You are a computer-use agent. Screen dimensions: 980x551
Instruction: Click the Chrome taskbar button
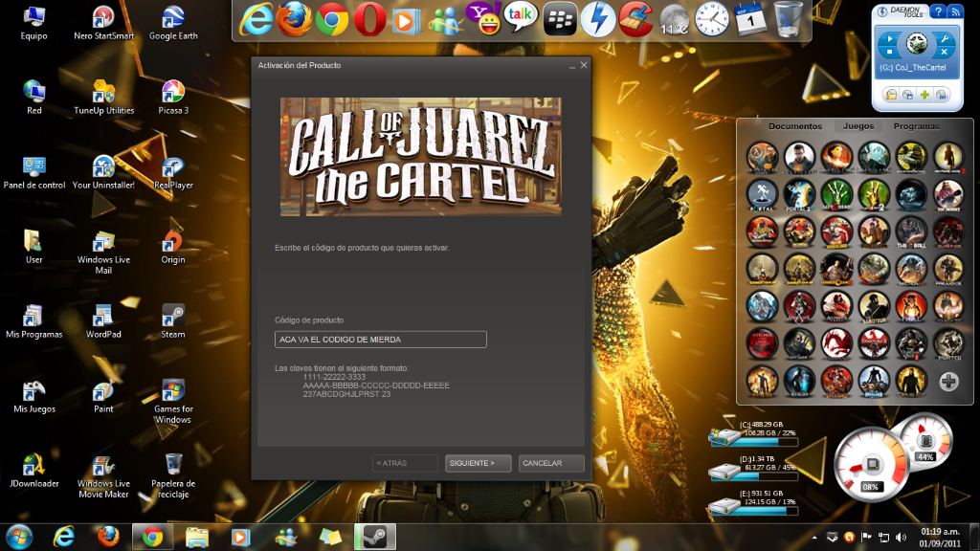[152, 537]
